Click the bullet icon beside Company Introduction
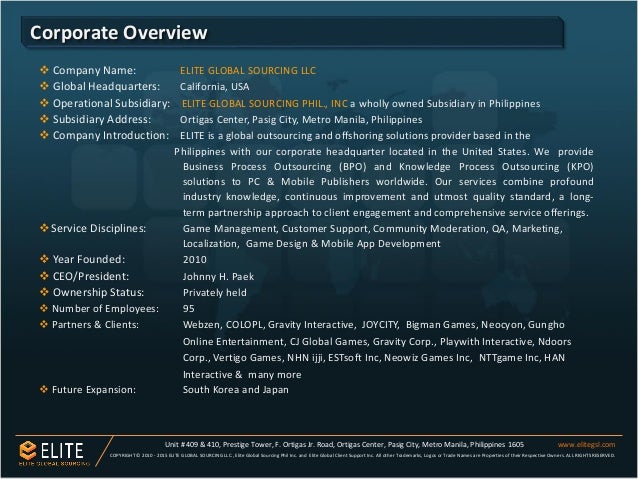638x479 pixels. click(x=44, y=135)
